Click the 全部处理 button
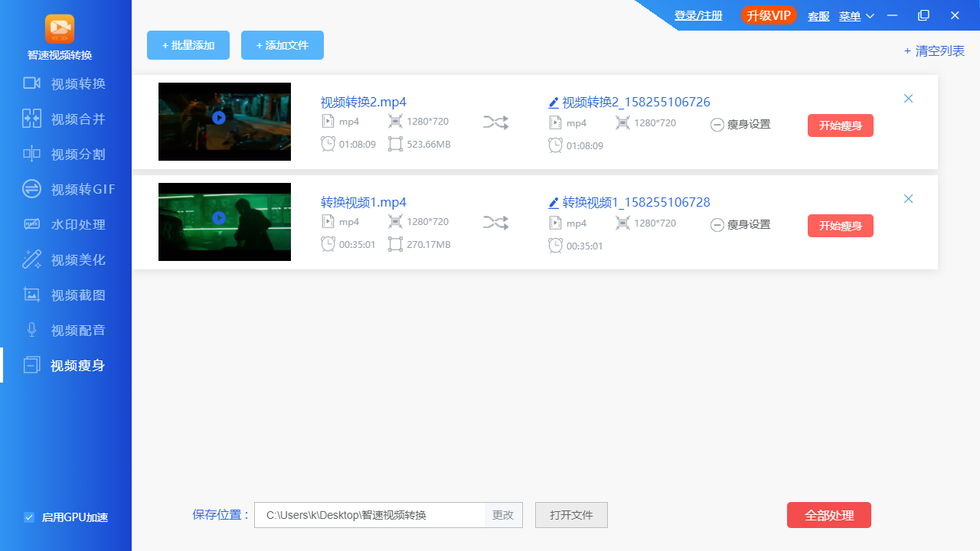The height and width of the screenshot is (551, 980). point(829,515)
